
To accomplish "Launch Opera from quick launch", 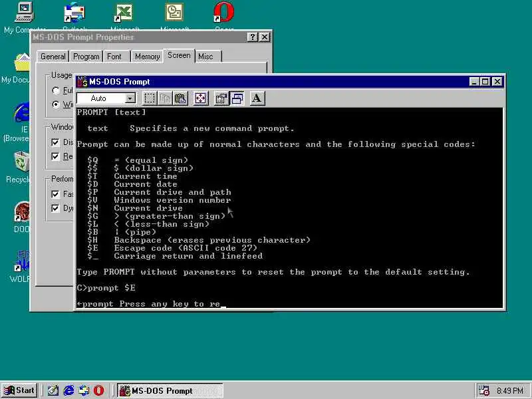I will (x=98, y=390).
